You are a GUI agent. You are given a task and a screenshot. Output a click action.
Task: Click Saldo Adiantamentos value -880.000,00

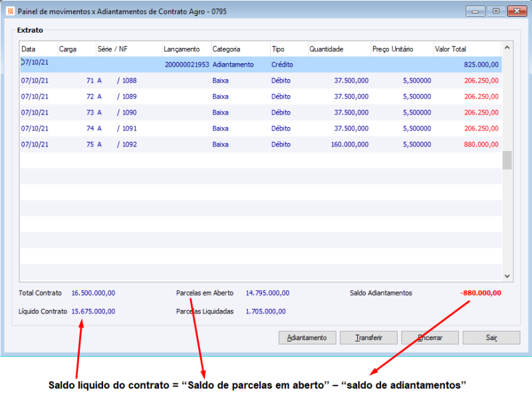click(480, 293)
